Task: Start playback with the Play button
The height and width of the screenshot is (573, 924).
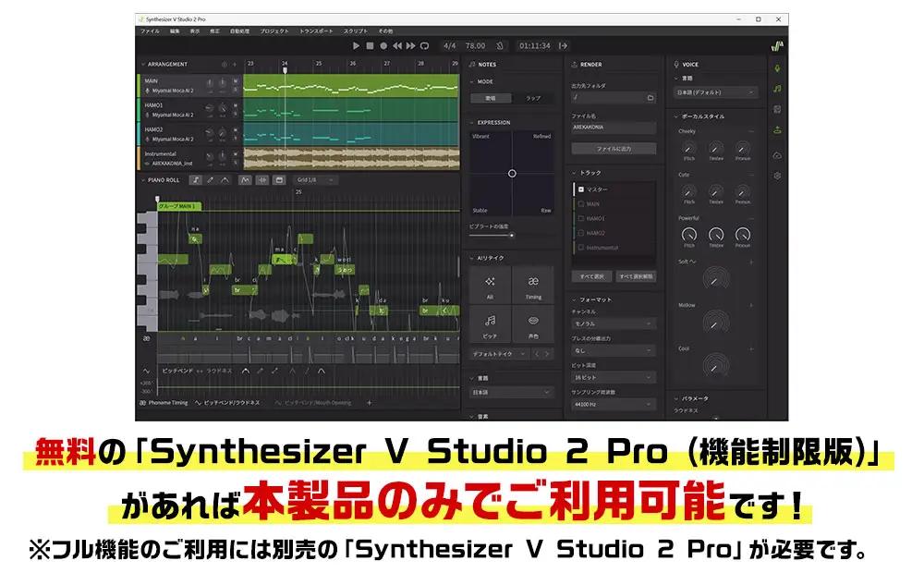Action: point(356,45)
